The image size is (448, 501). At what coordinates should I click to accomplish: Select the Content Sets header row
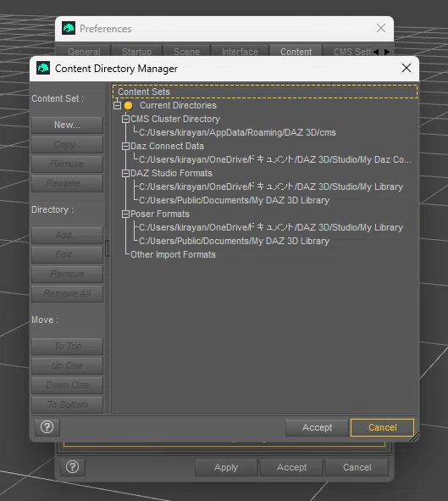pyautogui.click(x=265, y=92)
